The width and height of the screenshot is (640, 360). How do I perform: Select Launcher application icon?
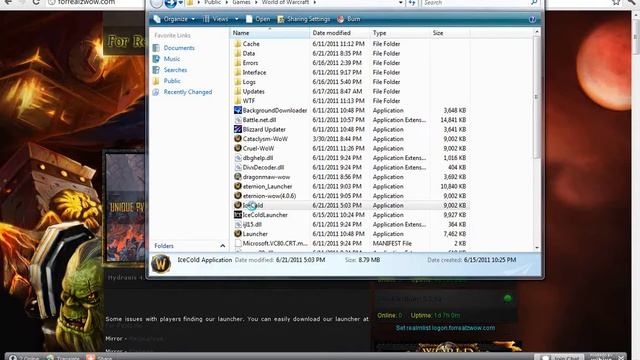click(x=238, y=233)
